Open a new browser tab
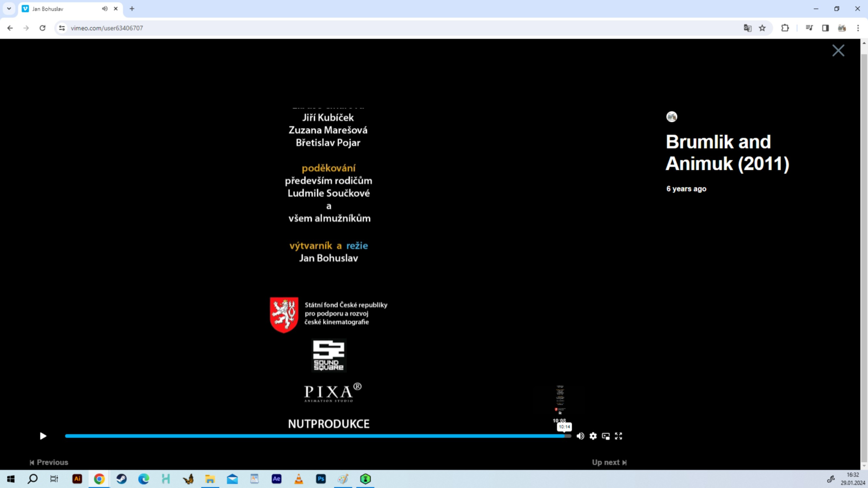 [x=132, y=9]
